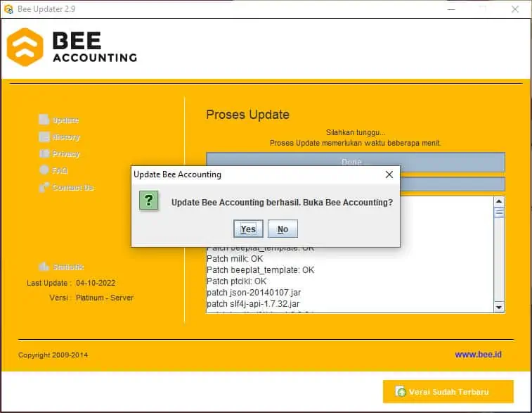Click the Contact Us icon
This screenshot has width=532, height=413.
pos(44,187)
